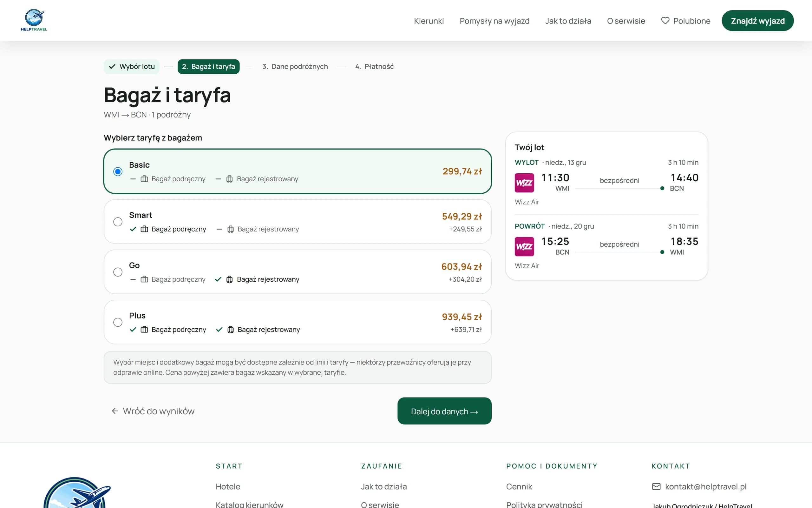Click the large airplane logo in footer

77,492
